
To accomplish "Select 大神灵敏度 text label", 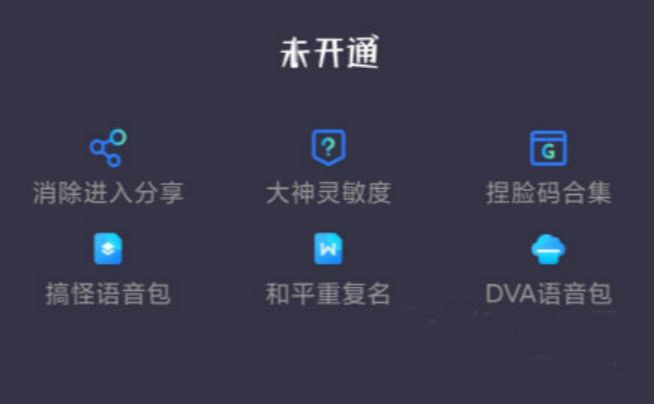I will (329, 193).
